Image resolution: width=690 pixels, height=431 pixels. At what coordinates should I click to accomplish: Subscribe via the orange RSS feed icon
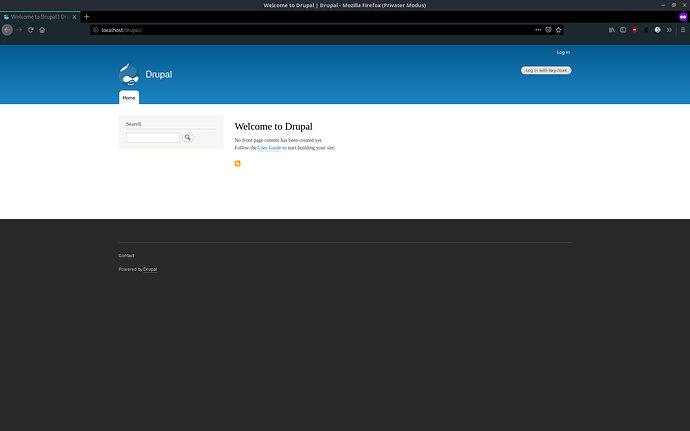coord(238,163)
